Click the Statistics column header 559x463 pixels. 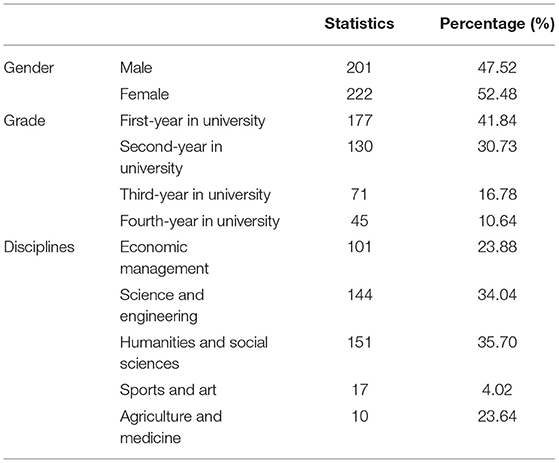point(359,24)
